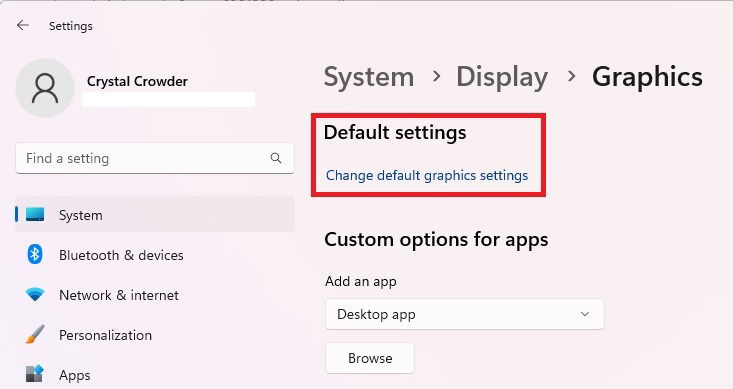Navigate to System breadcrumb
This screenshot has height=389, width=733.
369,77
